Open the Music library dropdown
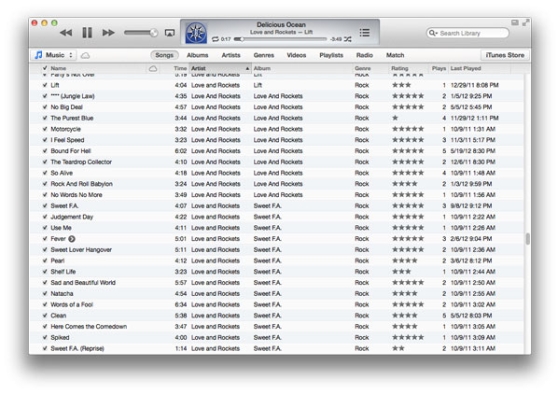This screenshot has height=394, width=560. click(54, 55)
